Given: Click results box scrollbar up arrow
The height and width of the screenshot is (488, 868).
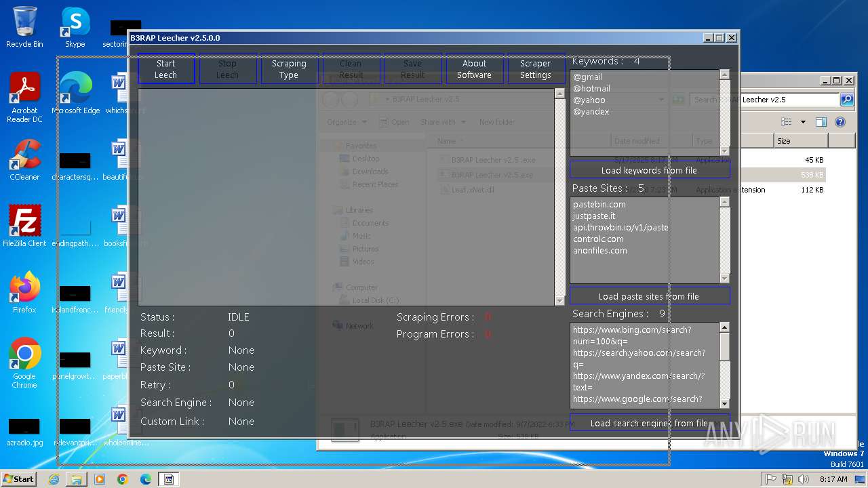Looking at the screenshot, I should 559,94.
